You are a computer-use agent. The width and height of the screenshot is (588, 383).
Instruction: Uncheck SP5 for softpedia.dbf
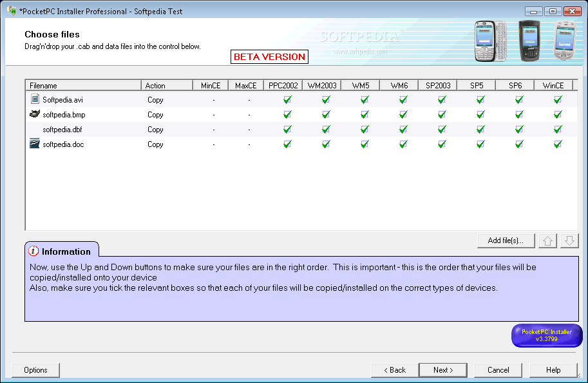point(480,130)
